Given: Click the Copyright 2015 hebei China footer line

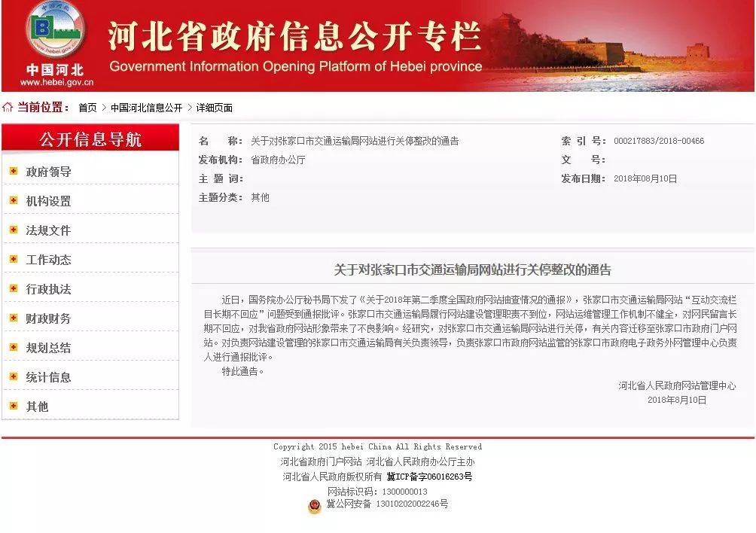Looking at the screenshot, I should click(377, 446).
